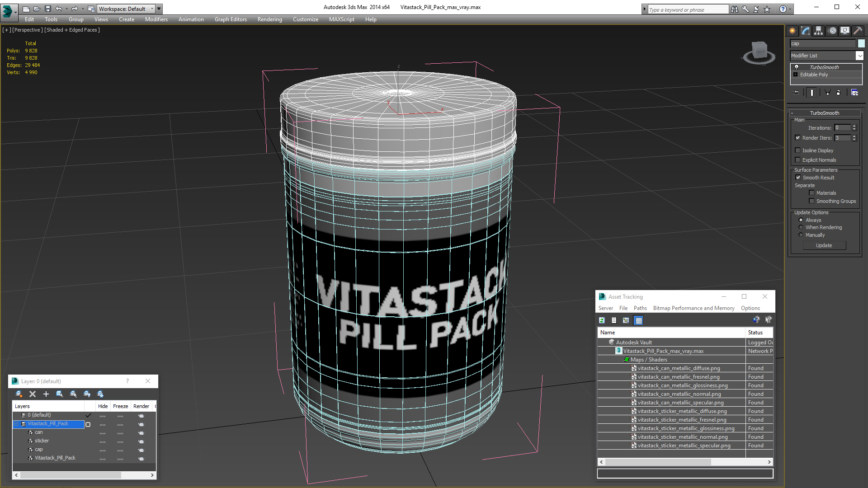The width and height of the screenshot is (868, 488).
Task: Click the ViewCube in the viewport
Action: 759,52
